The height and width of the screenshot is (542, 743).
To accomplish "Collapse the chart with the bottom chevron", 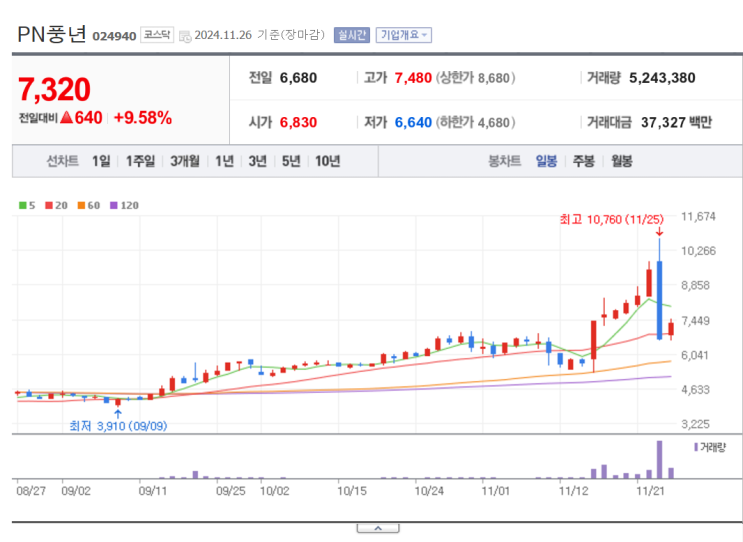I will click(x=378, y=528).
